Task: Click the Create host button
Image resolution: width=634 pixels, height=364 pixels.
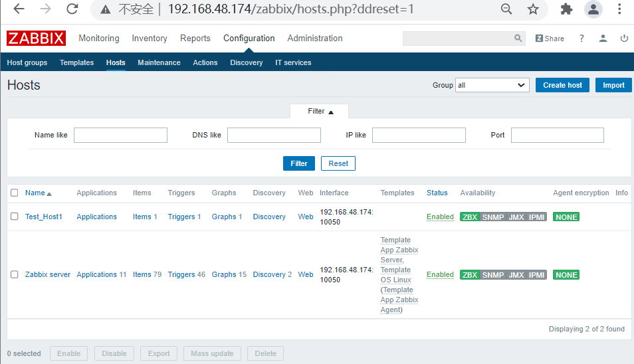Action: (x=562, y=85)
